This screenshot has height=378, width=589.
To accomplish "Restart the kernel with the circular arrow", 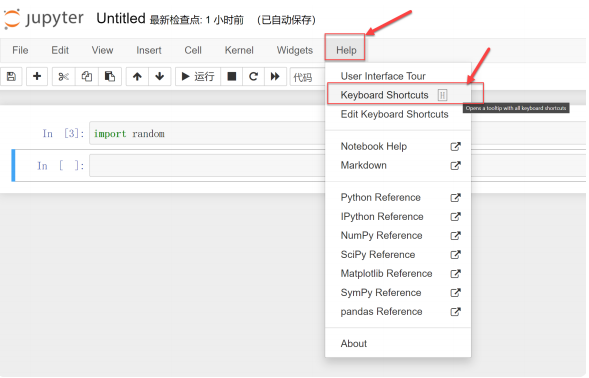I will pos(254,77).
